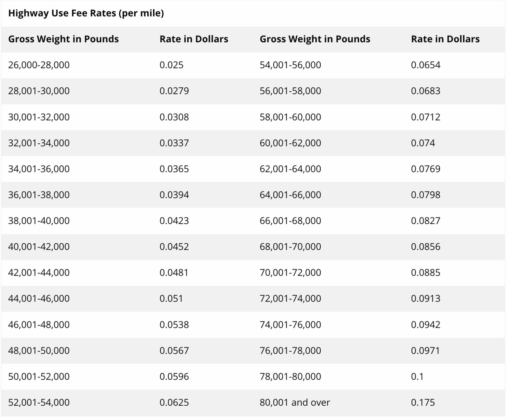Click the 32,001-34,000 weight row
508x420 pixels.
[39, 143]
